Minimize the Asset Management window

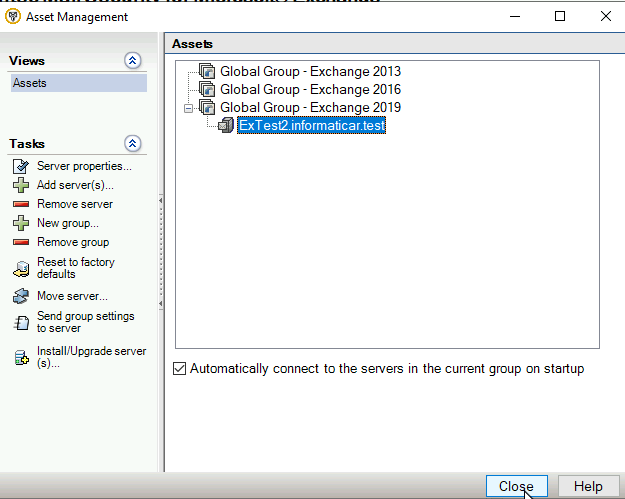515,16
